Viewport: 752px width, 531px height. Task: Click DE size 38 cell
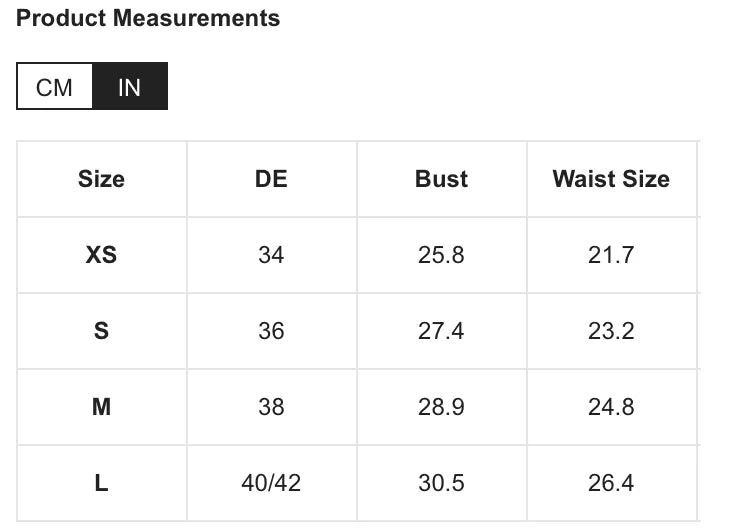(271, 407)
